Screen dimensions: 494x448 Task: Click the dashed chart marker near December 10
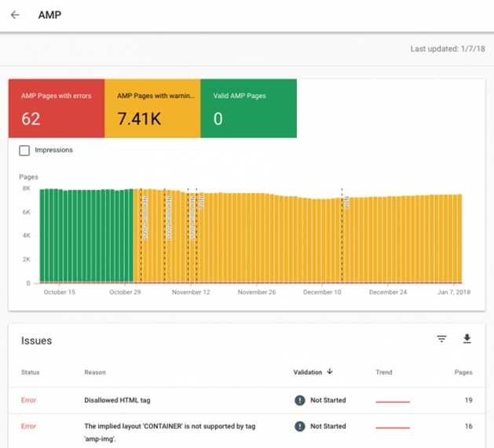pyautogui.click(x=342, y=235)
